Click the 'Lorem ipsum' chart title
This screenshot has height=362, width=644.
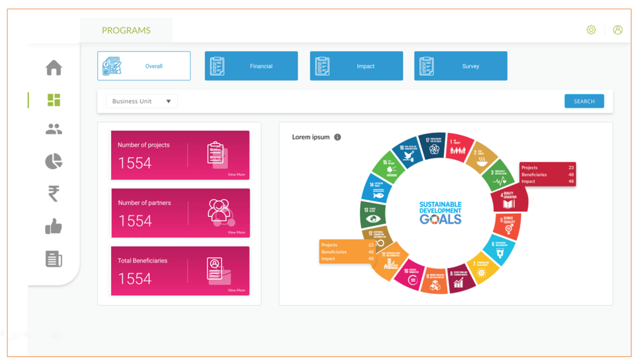pyautogui.click(x=311, y=137)
